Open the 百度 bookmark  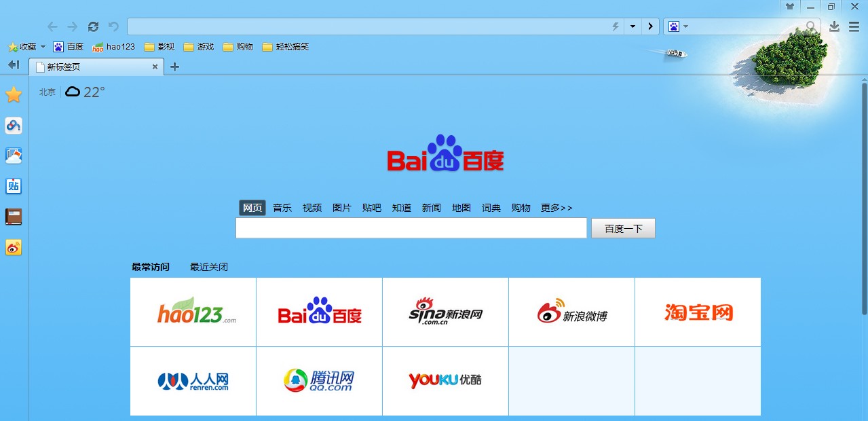pos(68,47)
